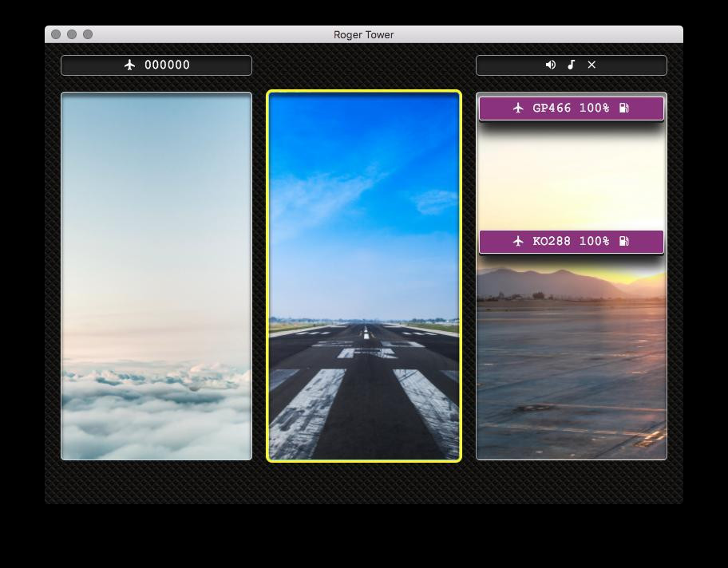Image resolution: width=728 pixels, height=568 pixels.
Task: Select the airplane icon on flight KO288
Action: point(518,241)
